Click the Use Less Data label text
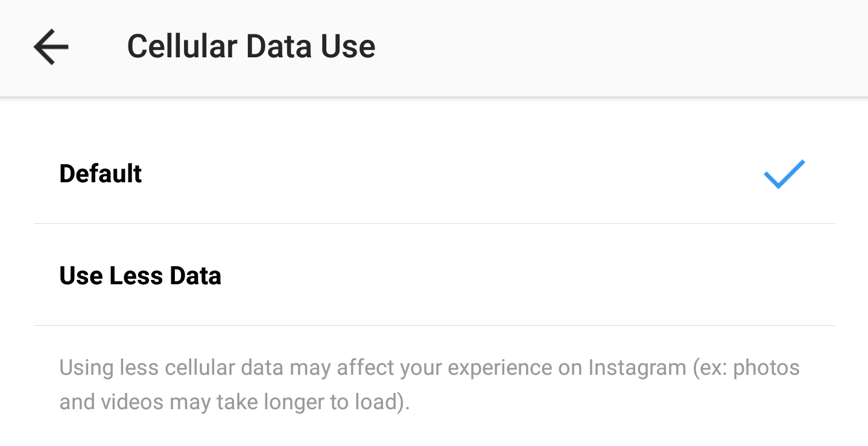 pos(140,276)
